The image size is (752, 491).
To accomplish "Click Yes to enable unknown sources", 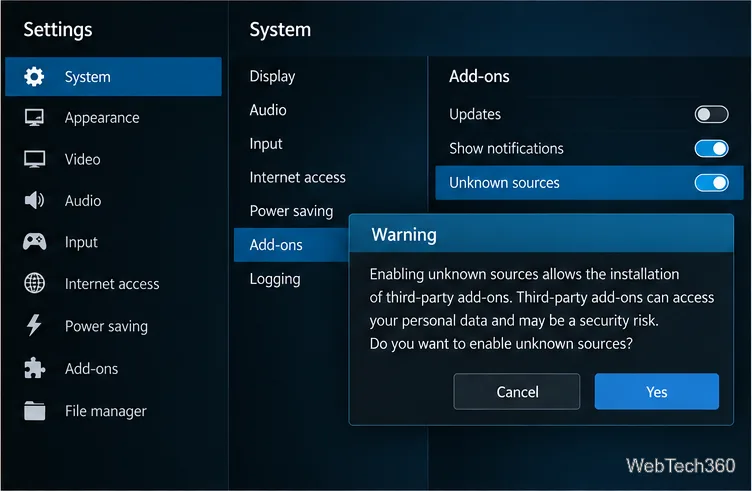I will tap(657, 392).
